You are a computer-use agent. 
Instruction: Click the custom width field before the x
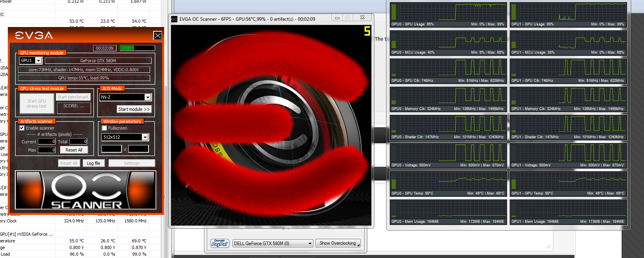(111, 149)
